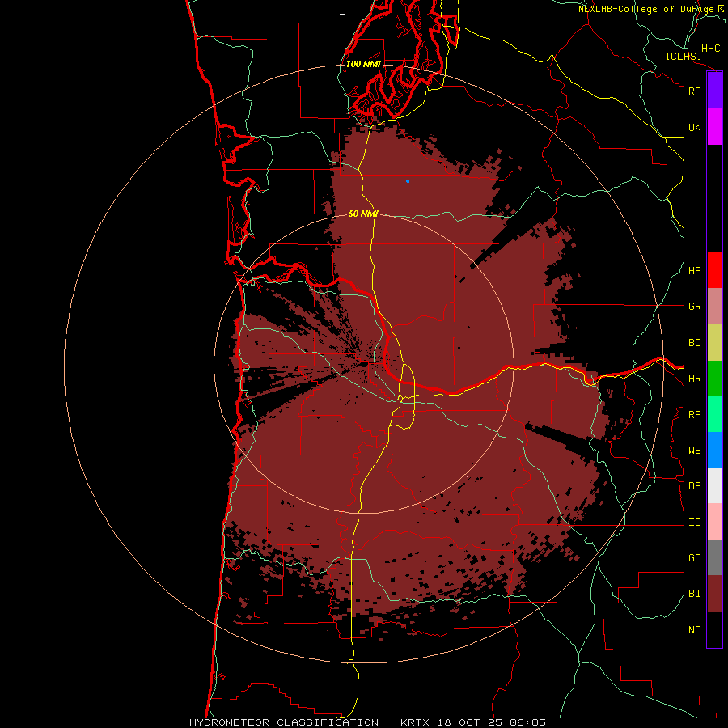Click the IC light pink legend swatch
Screen dimensions: 728x728
714,522
